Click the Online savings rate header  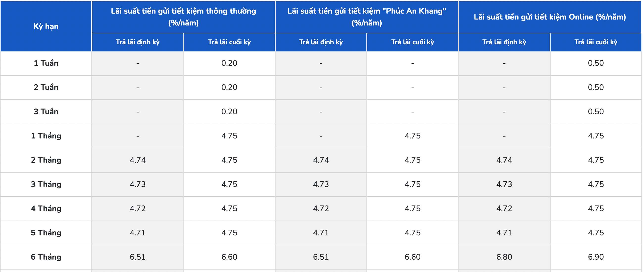pyautogui.click(x=550, y=17)
